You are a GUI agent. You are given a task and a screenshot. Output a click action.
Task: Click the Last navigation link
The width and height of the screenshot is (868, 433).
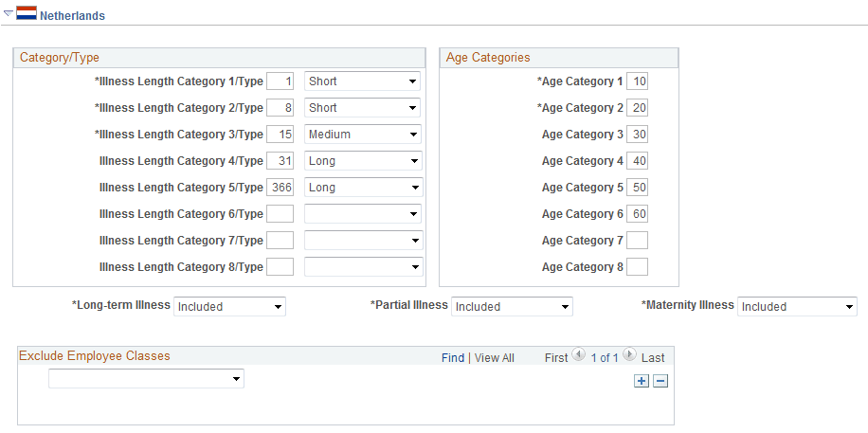(653, 358)
